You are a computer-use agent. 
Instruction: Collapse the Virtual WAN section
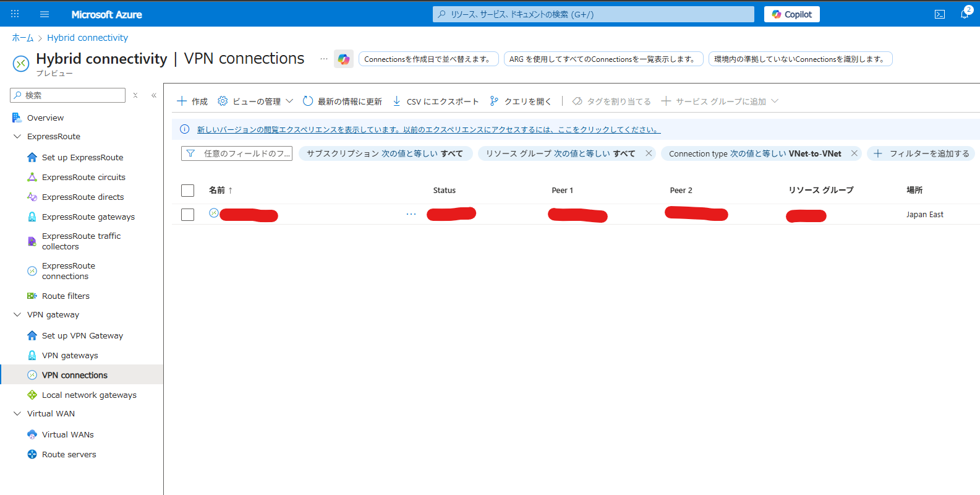tap(17, 413)
